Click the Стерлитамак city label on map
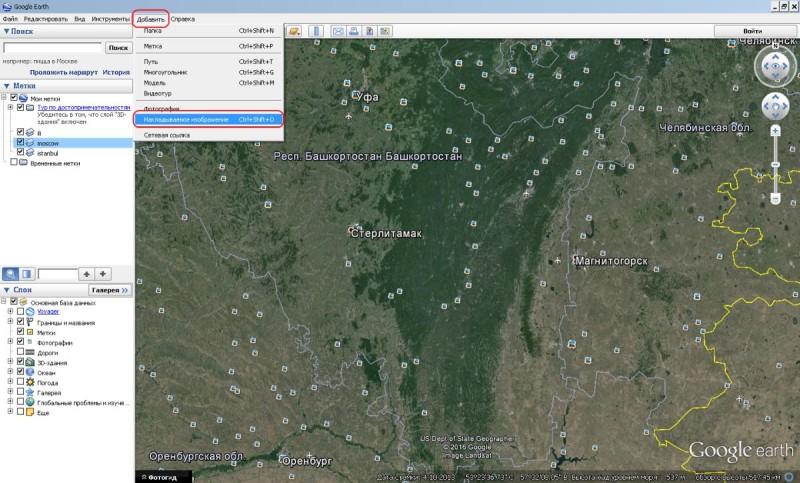The width and height of the screenshot is (800, 483). pos(387,234)
